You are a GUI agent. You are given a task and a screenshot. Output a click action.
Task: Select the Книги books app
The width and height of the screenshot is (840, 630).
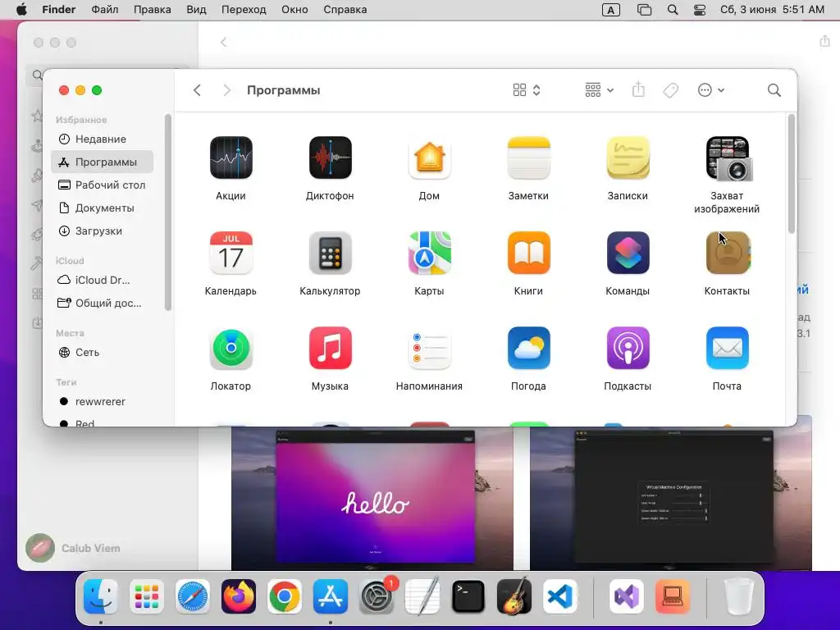click(x=528, y=253)
